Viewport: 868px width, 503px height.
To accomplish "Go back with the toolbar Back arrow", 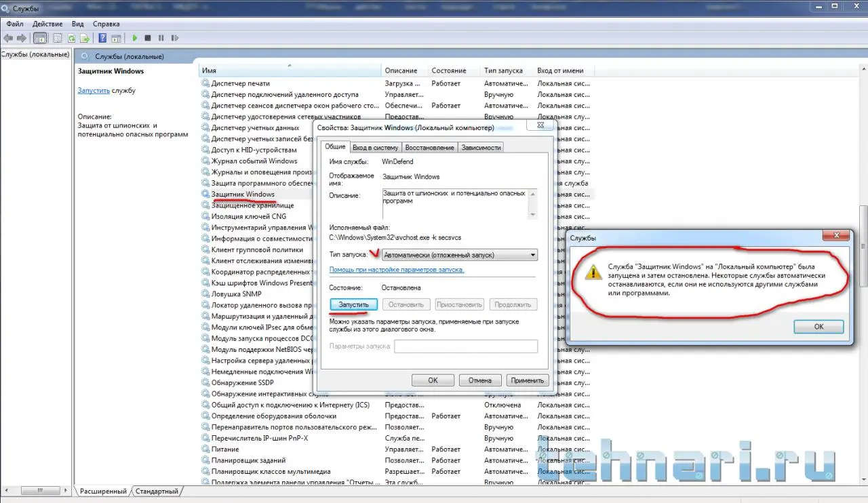I will tap(8, 38).
